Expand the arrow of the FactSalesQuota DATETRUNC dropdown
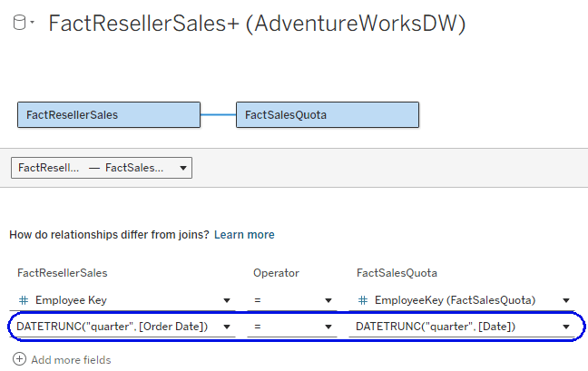 tap(566, 327)
